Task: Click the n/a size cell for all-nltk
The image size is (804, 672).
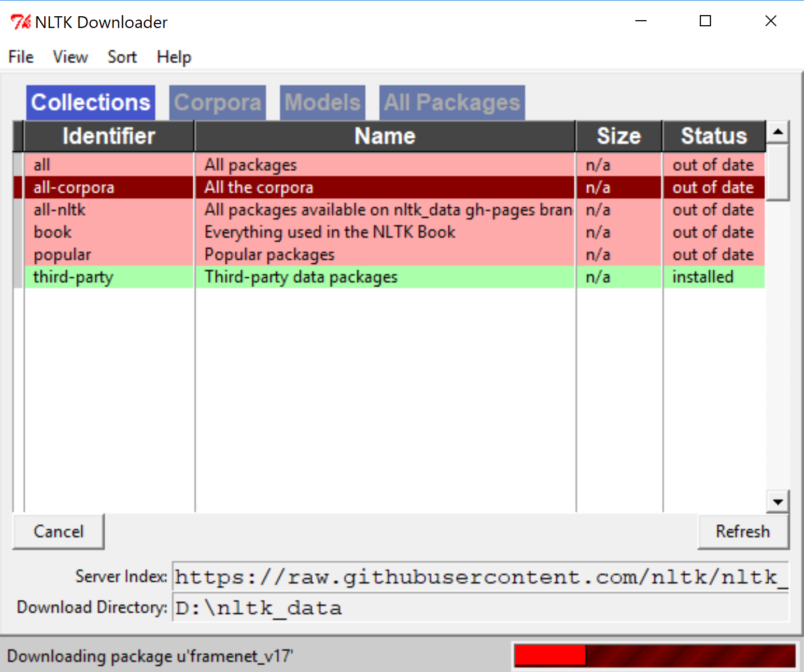Action: [619, 209]
